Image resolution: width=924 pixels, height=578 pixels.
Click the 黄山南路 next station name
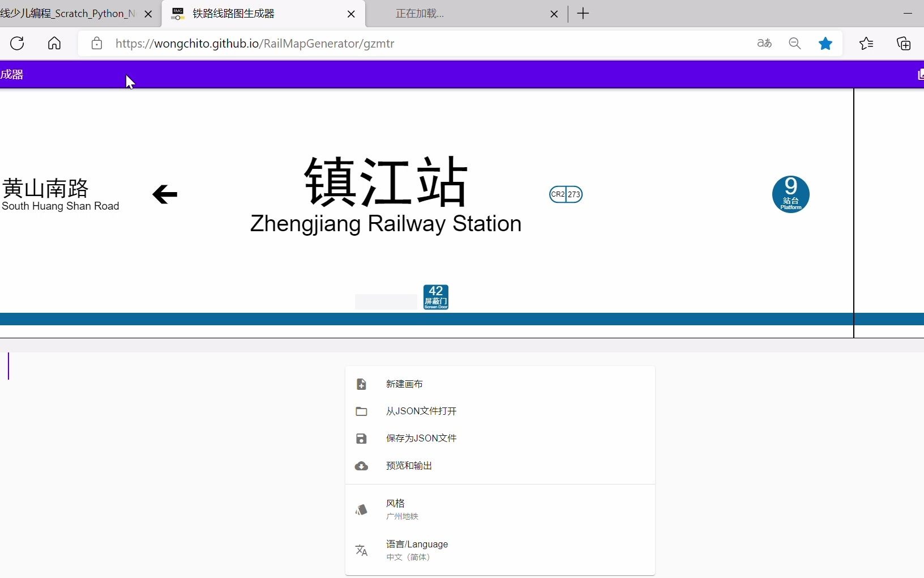click(x=45, y=188)
